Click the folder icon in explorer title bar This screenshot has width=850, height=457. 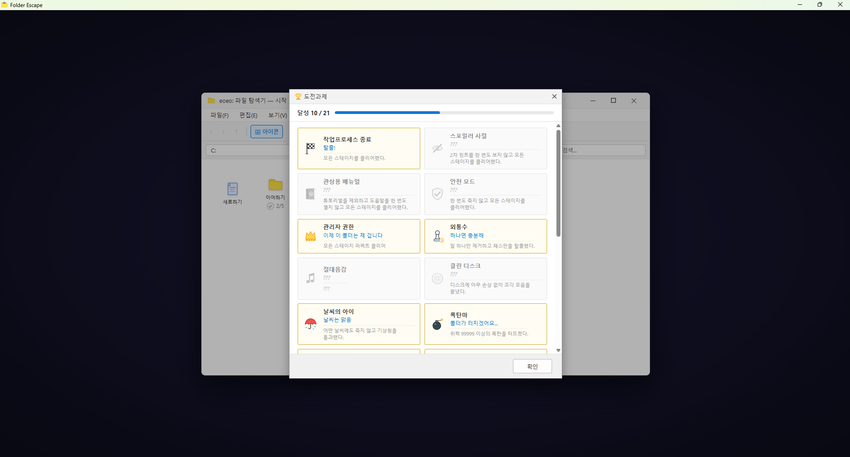[211, 100]
